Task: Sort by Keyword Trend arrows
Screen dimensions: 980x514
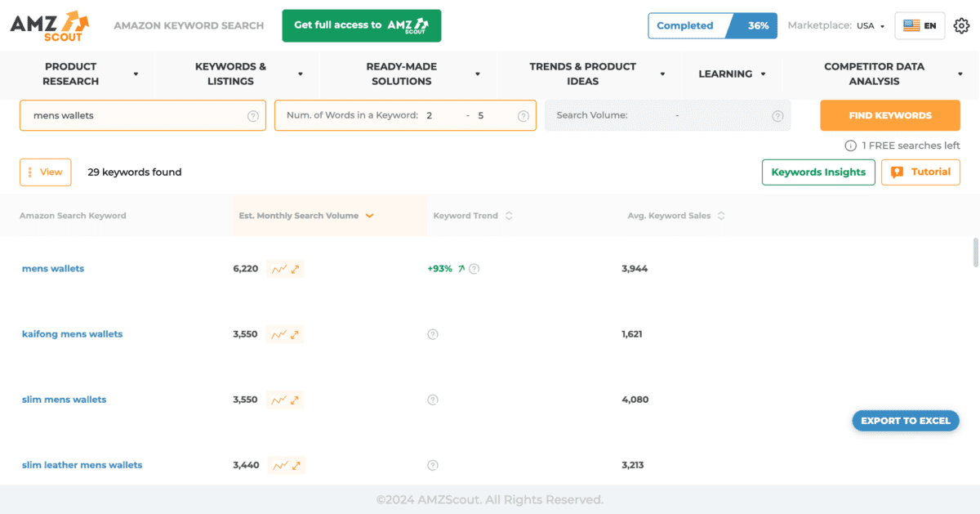Action: coord(509,216)
